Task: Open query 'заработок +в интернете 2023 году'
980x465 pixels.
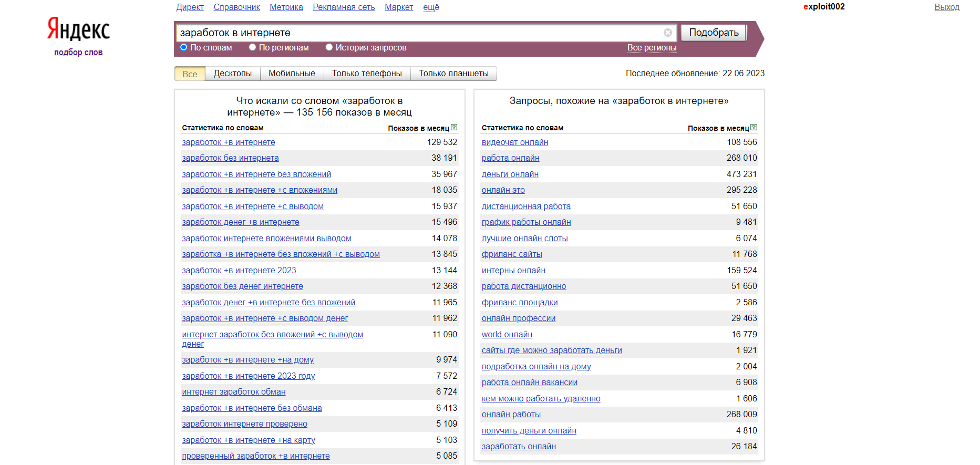Action: pyautogui.click(x=249, y=376)
